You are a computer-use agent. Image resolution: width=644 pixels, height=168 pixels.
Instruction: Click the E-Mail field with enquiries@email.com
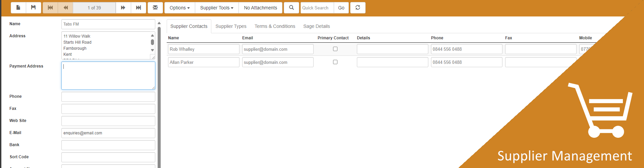(108, 133)
